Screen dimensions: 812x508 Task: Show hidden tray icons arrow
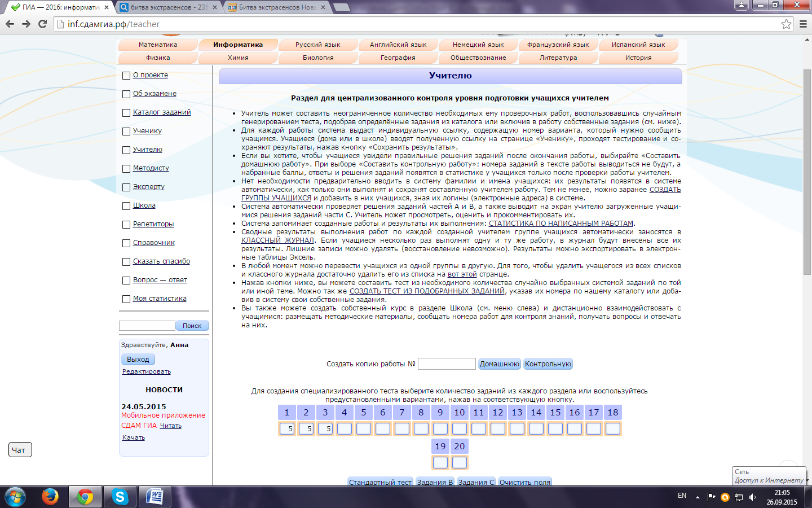click(x=698, y=497)
